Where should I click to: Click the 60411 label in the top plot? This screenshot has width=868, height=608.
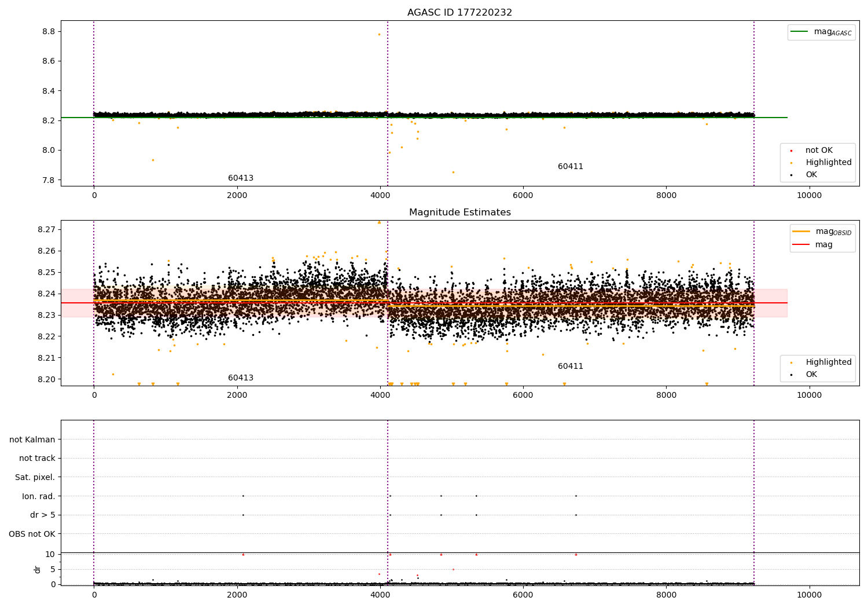[571, 167]
